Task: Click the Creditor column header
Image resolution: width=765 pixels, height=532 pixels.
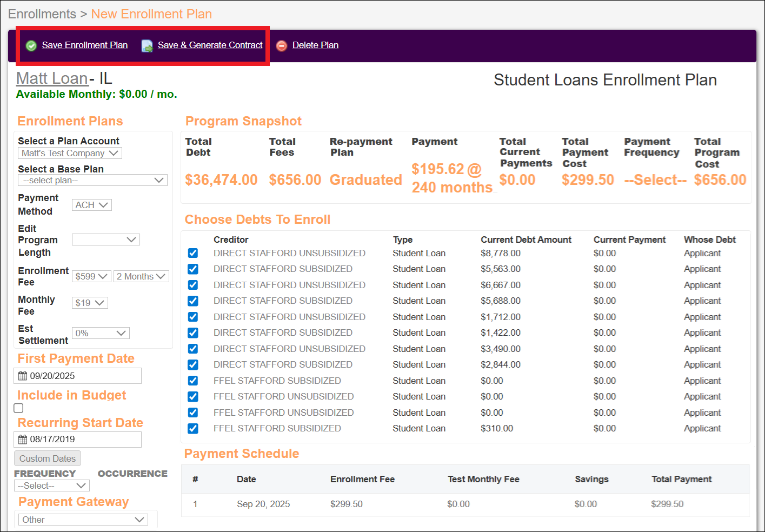Action: click(231, 240)
